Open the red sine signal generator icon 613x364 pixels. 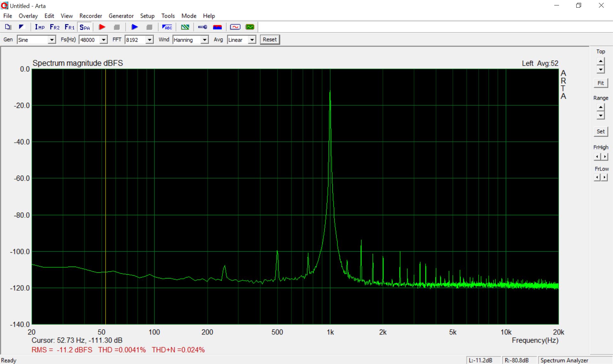(x=235, y=27)
